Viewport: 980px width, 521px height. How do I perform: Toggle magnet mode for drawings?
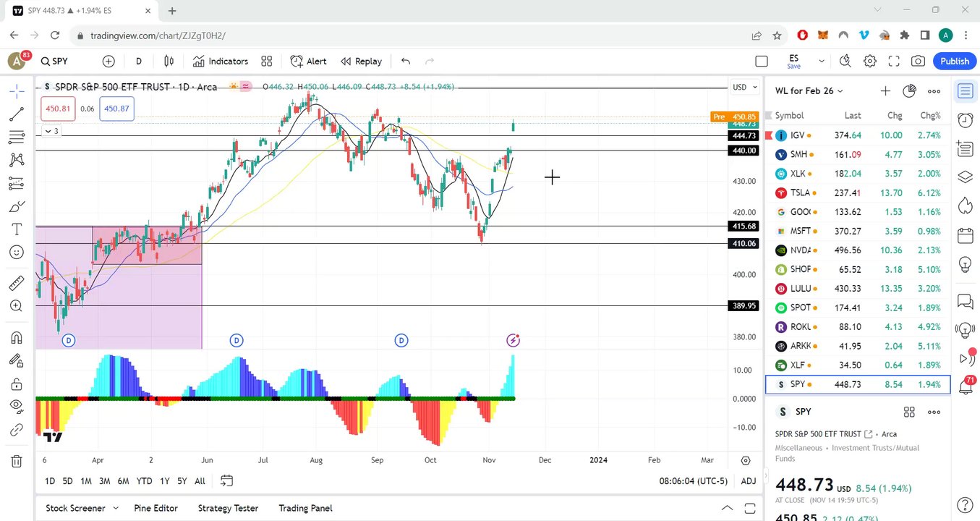17,338
